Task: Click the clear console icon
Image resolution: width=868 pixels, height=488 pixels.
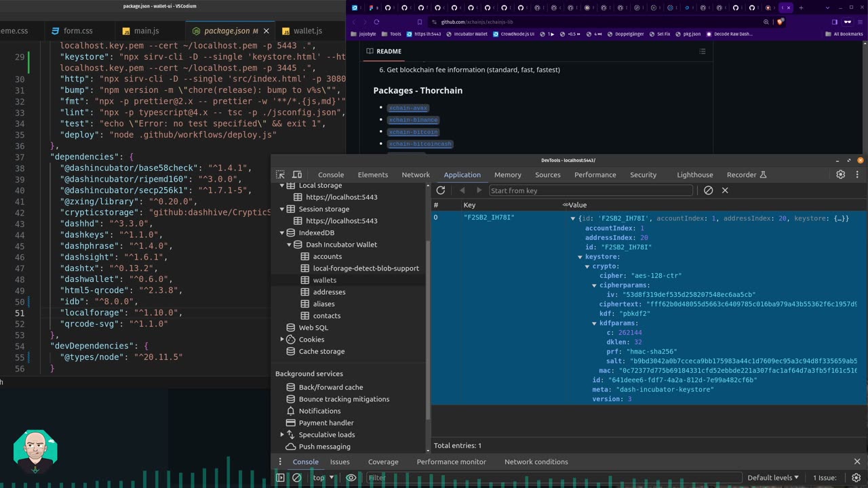Action: [x=296, y=477]
